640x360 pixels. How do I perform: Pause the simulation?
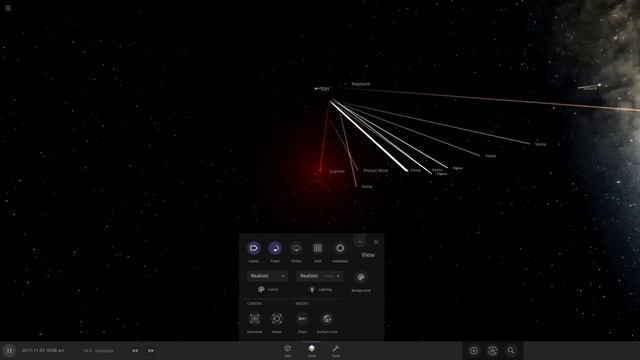point(9,350)
